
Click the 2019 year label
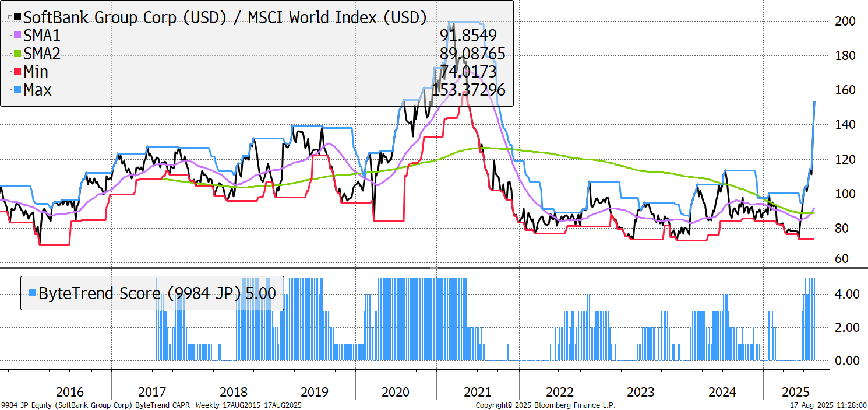(315, 392)
